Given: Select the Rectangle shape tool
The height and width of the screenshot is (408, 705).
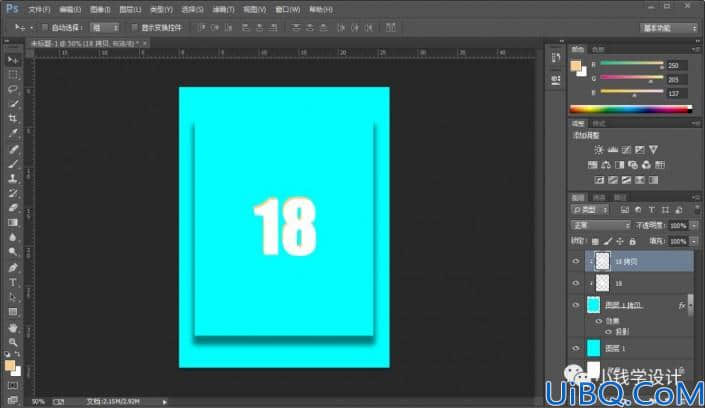Looking at the screenshot, I should [13, 312].
